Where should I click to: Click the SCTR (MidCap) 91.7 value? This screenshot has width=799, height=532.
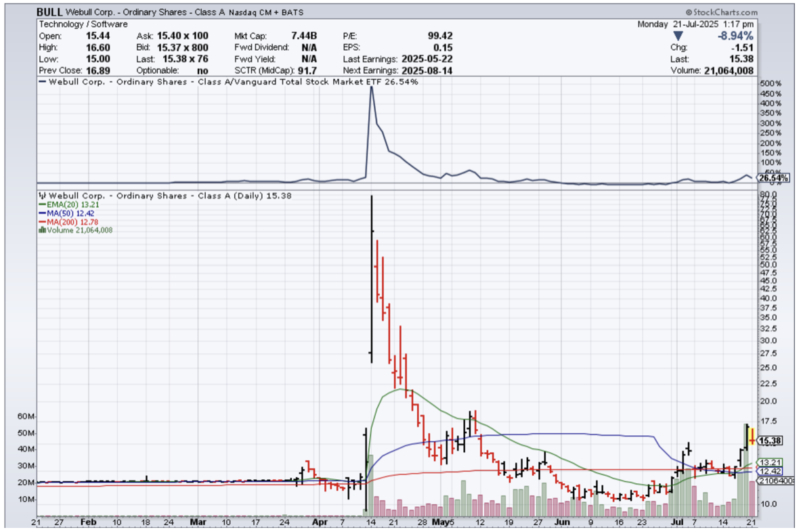(307, 70)
